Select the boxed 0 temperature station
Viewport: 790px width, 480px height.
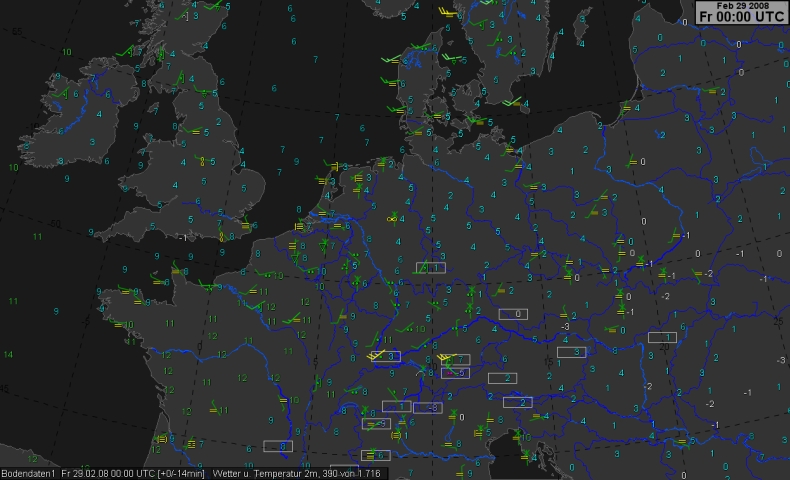pyautogui.click(x=514, y=314)
